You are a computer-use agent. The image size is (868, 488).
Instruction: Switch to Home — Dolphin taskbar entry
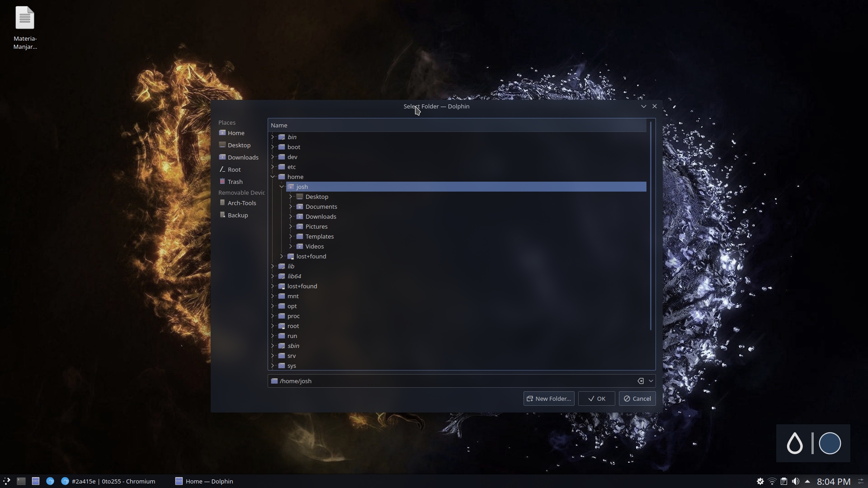click(204, 481)
